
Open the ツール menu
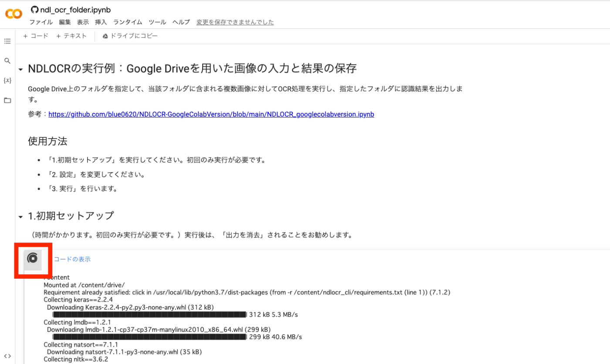click(x=157, y=22)
